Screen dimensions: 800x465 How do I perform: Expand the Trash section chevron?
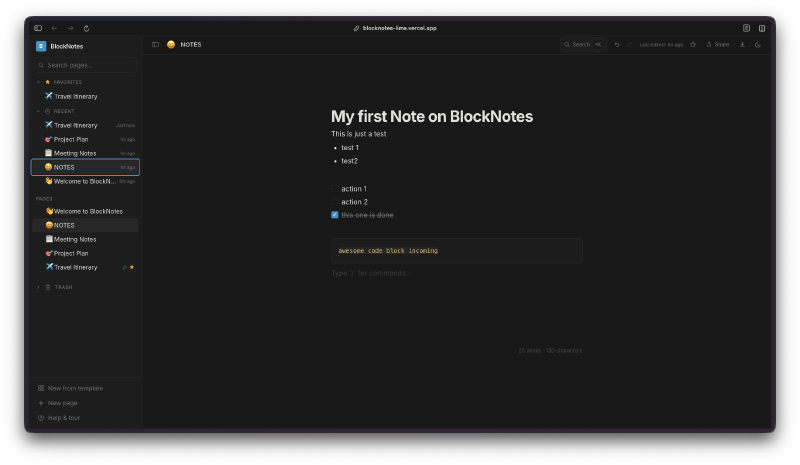[x=38, y=287]
